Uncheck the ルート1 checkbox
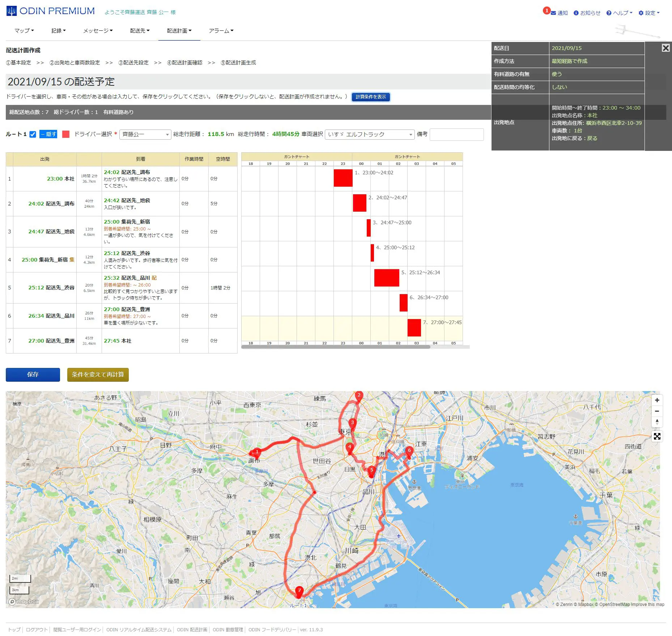672x636 pixels. click(33, 134)
